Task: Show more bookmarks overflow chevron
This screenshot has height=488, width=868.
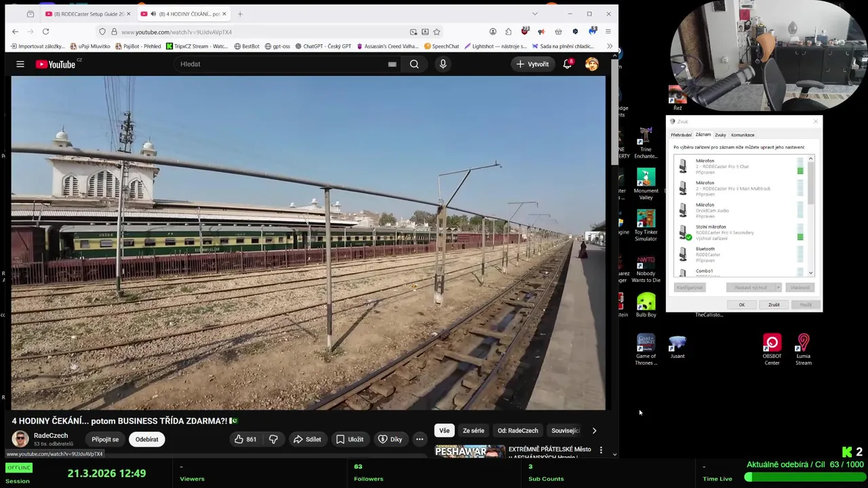Action: point(609,46)
